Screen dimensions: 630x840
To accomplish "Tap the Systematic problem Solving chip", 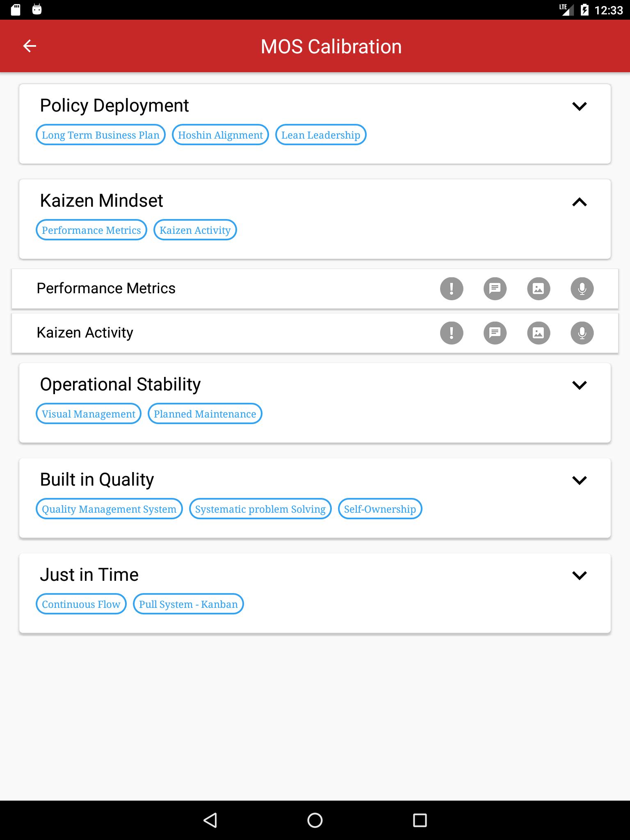I will 260,509.
